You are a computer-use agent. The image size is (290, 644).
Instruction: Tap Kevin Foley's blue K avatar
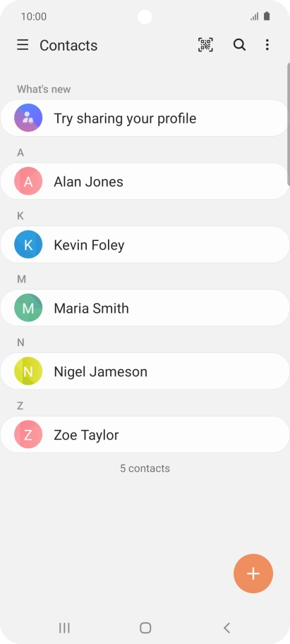point(28,244)
